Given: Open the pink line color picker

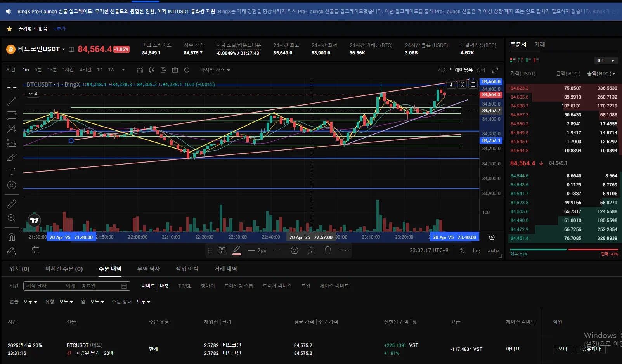Looking at the screenshot, I should click(x=237, y=250).
